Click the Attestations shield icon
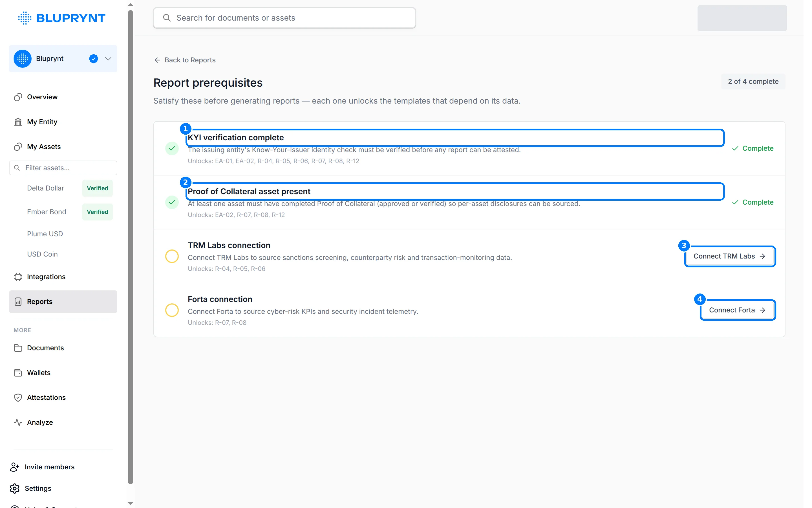This screenshot has height=508, width=812. [x=18, y=398]
